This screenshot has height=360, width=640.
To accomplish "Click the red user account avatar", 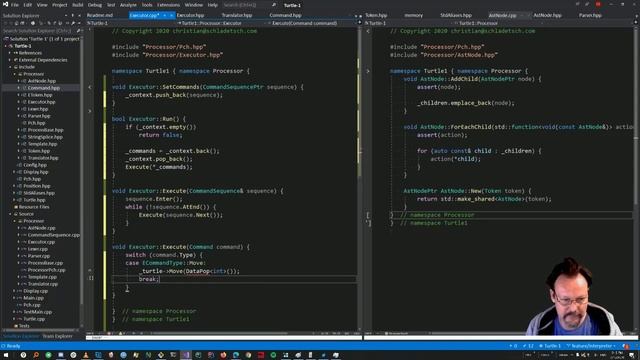I will click(598, 4).
